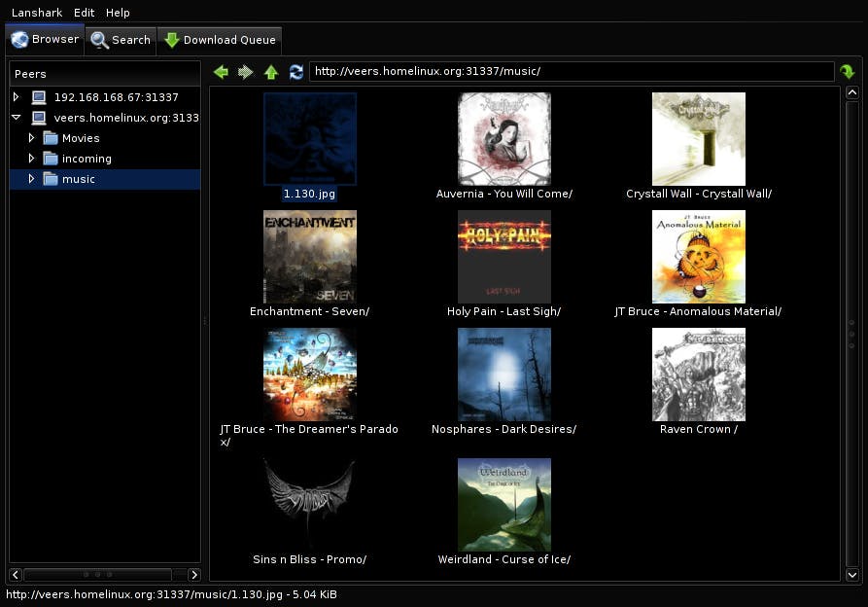Viewport: 868px width, 607px height.
Task: Go up one directory with up arrow
Action: coord(271,72)
